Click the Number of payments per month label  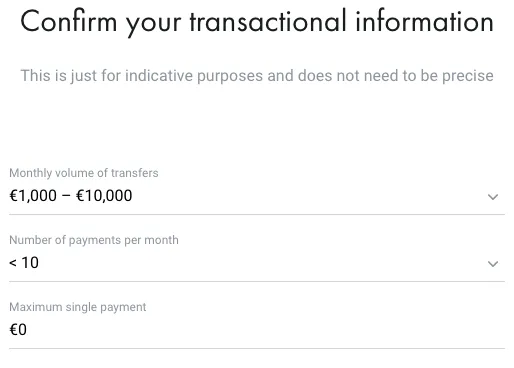(94, 240)
